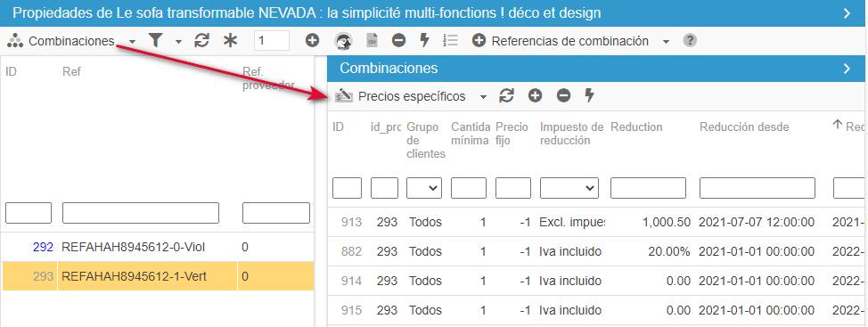Expand the Precios específicos dropdown
The height and width of the screenshot is (327, 868).
pyautogui.click(x=483, y=97)
